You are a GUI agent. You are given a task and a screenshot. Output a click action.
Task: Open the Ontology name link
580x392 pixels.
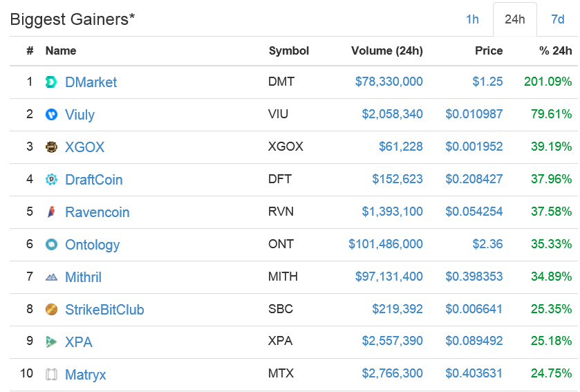[92, 245]
